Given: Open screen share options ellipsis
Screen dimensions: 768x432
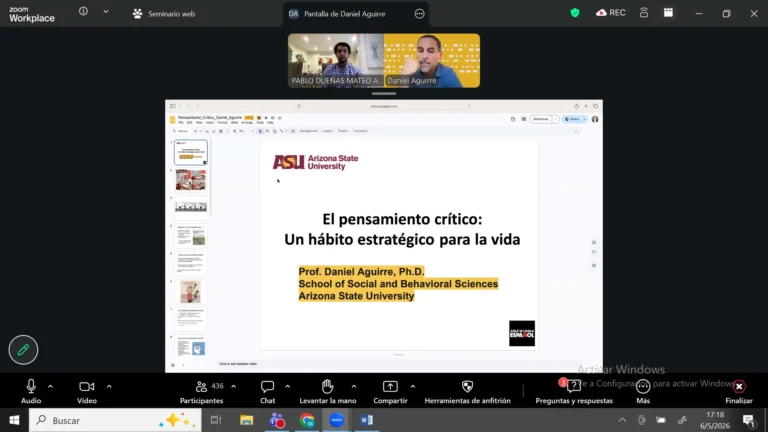Looking at the screenshot, I should [419, 14].
